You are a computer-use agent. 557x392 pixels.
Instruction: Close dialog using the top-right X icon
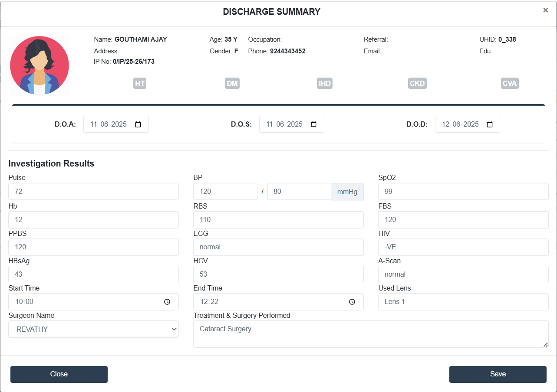(x=545, y=10)
